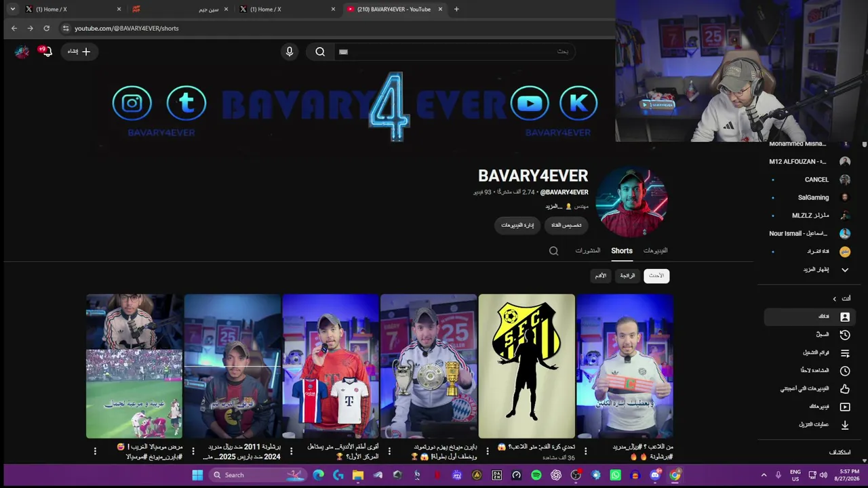Select the Shorts channel tab
The image size is (868, 488).
[622, 251]
